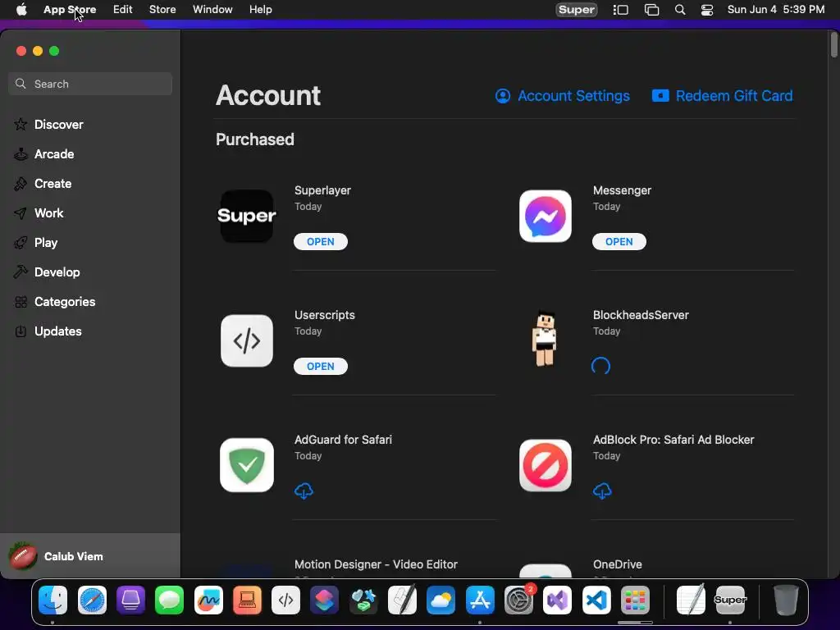The image size is (840, 630).
Task: Open the Edit menu
Action: (x=123, y=10)
